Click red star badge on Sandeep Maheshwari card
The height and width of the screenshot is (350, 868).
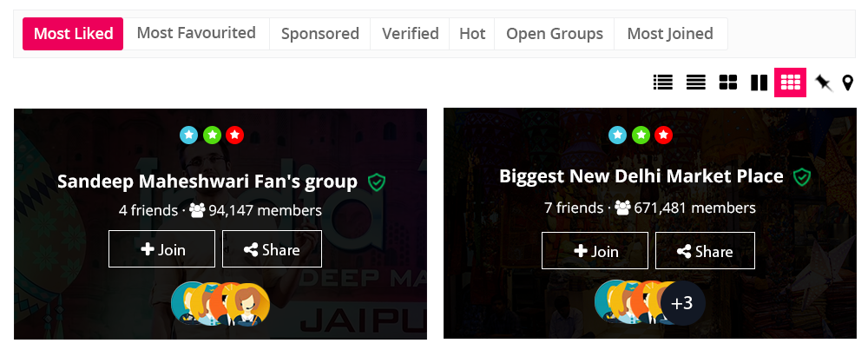pyautogui.click(x=234, y=135)
